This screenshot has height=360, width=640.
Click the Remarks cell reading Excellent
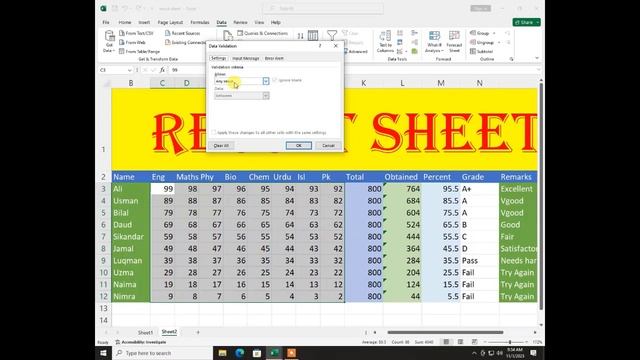click(x=518, y=189)
